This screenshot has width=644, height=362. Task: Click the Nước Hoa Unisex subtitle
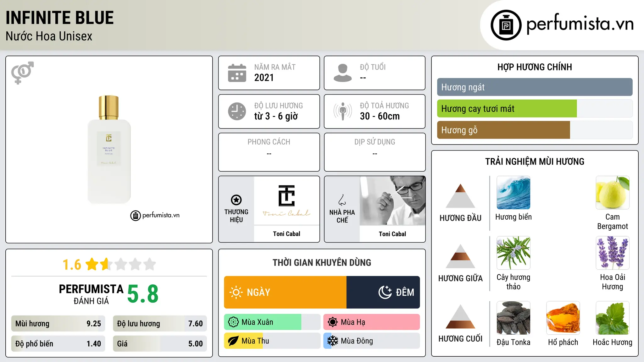point(49,36)
